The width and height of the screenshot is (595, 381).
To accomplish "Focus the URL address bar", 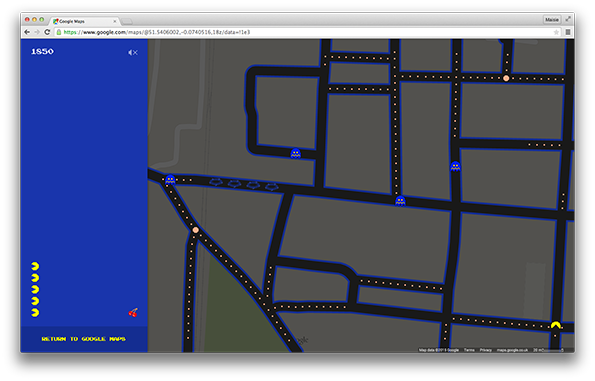I will click(307, 32).
